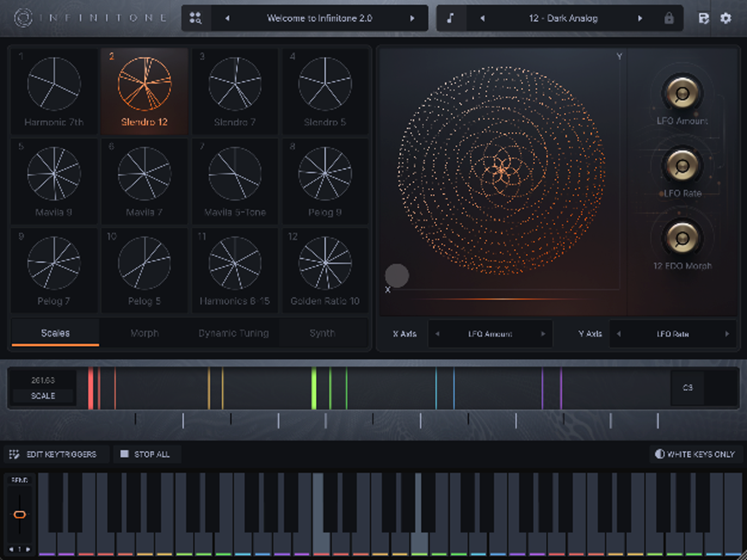Select the Harmonic 7th scale

[54, 91]
